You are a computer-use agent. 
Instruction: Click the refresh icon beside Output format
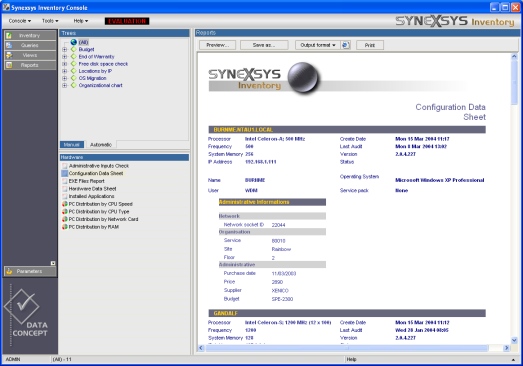click(x=346, y=45)
